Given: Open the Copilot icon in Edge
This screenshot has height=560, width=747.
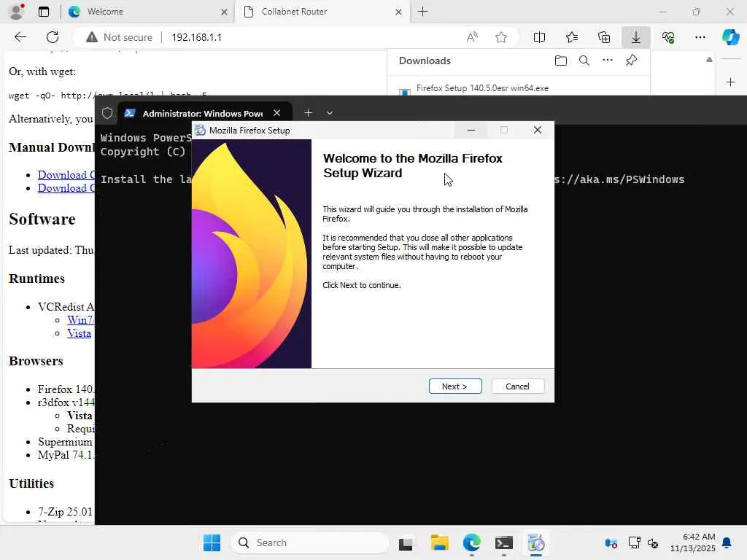Looking at the screenshot, I should 730,37.
